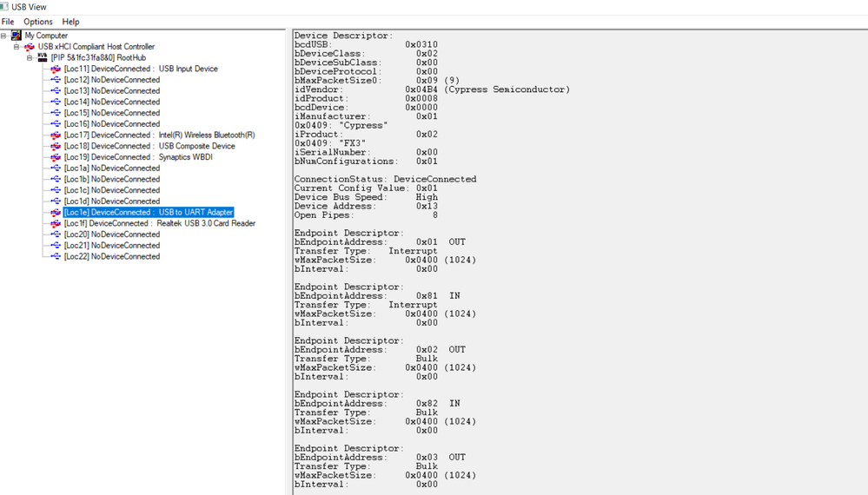The image size is (868, 495).
Task: Select Loc17 Intel Wireless Bluetooth entry
Action: click(159, 135)
